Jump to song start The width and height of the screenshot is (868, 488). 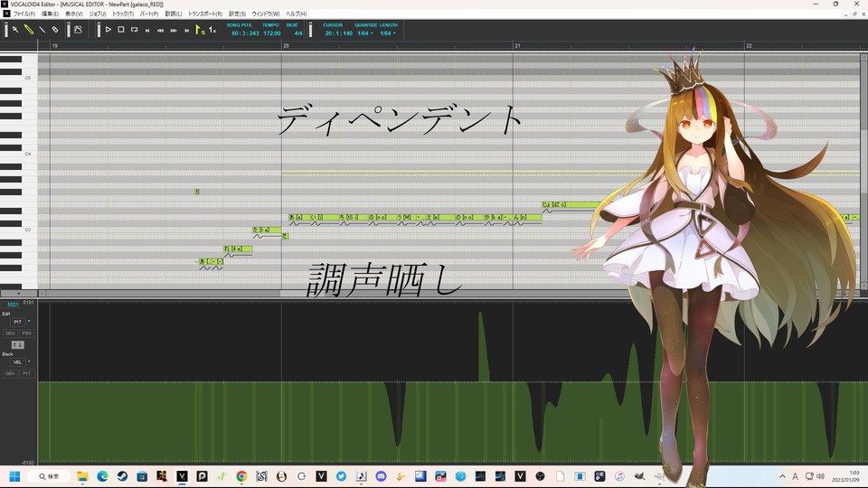[x=147, y=31]
